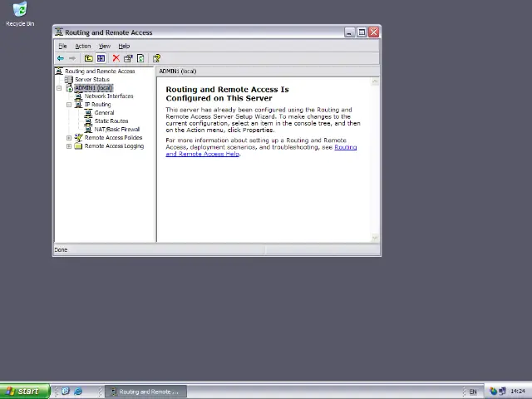Open the Action menu
The image size is (532, 399).
click(82, 46)
